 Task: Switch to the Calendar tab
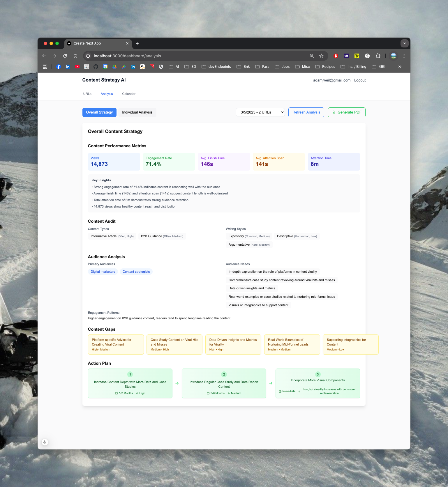coord(129,94)
